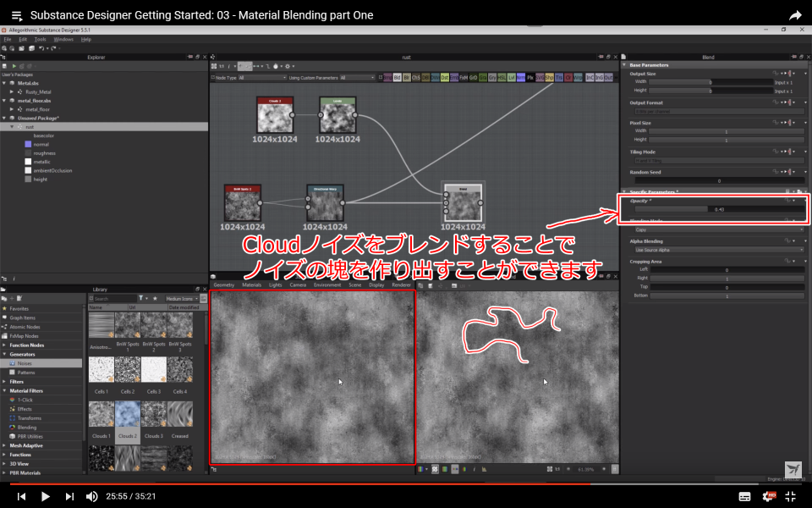Open the Alpha Blending dropdown
Image resolution: width=812 pixels, height=508 pixels.
(x=719, y=250)
